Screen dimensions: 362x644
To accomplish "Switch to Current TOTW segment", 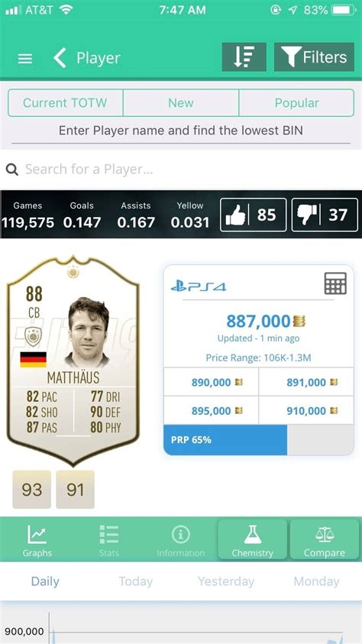I will (65, 103).
